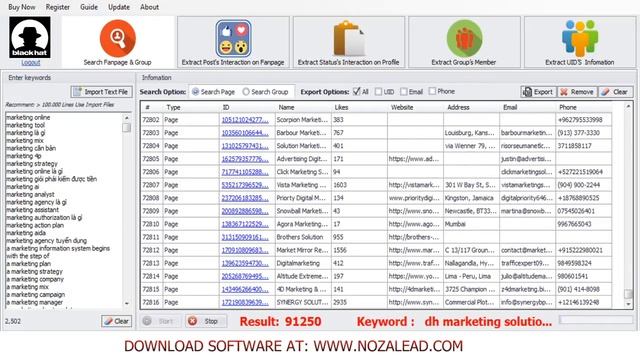
Task: Click the progress bar beside keyword
Action: 596,320
